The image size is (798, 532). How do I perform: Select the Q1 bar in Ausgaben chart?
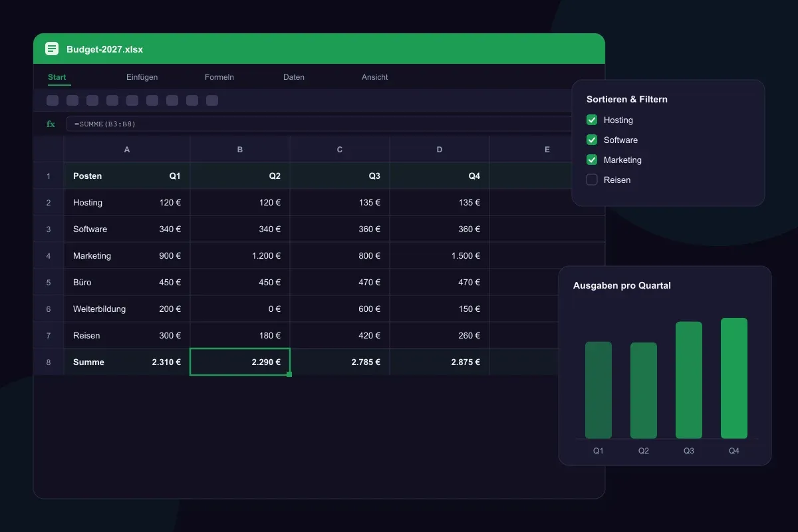[x=598, y=390]
